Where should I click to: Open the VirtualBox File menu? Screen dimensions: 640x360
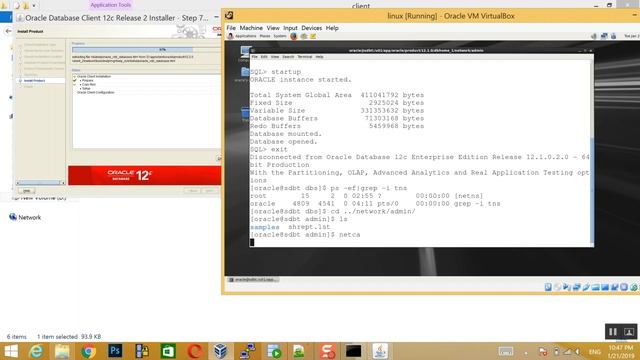click(x=231, y=28)
